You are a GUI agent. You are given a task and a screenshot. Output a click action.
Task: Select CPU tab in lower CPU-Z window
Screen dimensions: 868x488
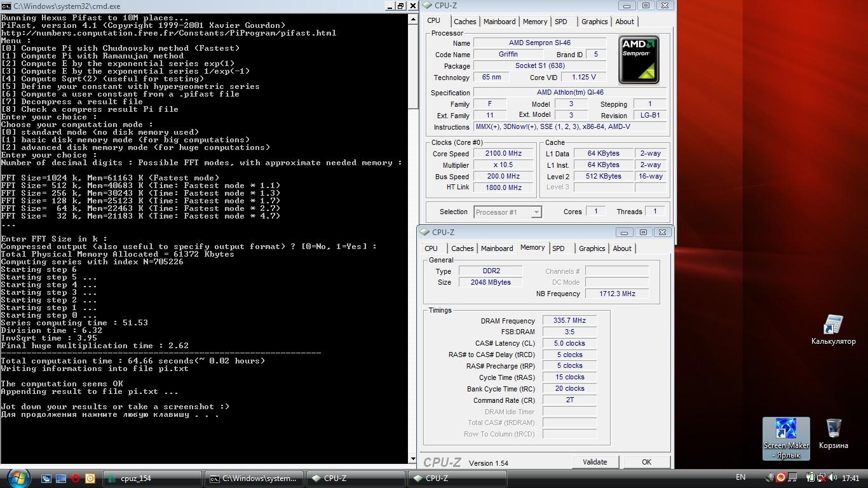pos(431,248)
